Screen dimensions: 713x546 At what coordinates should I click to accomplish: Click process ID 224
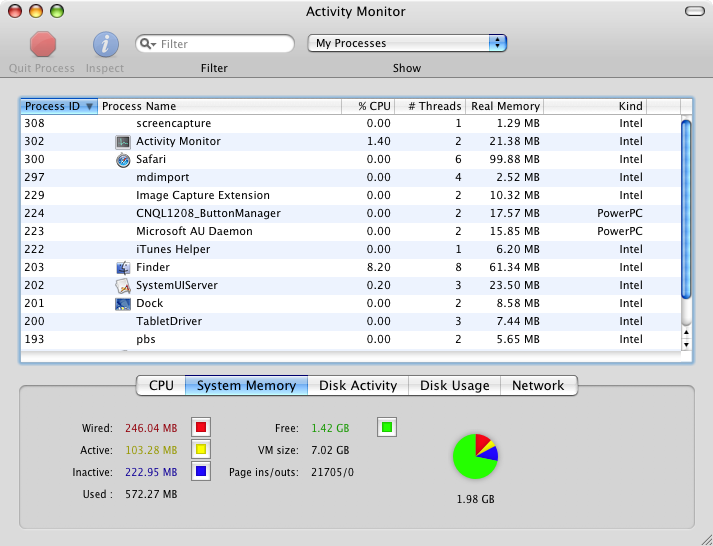click(x=34, y=213)
